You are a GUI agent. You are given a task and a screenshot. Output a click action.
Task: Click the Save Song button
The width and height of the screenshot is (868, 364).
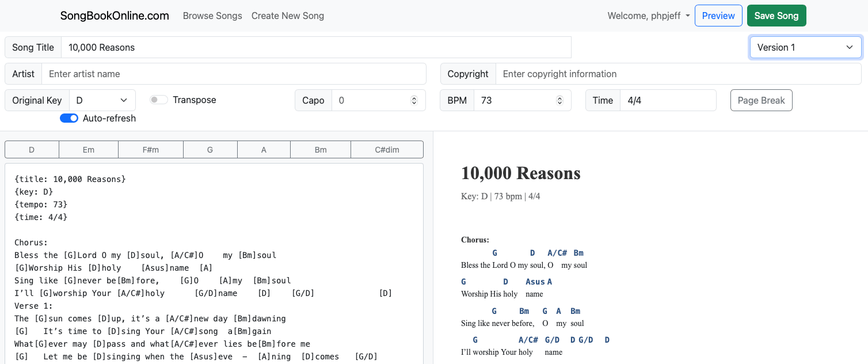click(776, 16)
